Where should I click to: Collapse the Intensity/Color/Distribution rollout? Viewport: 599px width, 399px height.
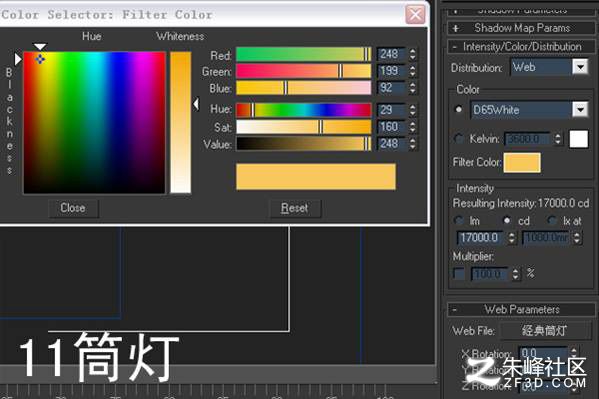(521, 47)
